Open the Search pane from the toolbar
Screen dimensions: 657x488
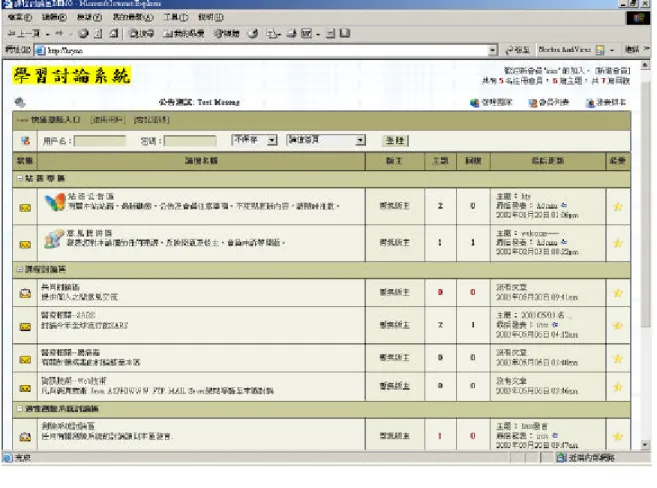(x=141, y=34)
